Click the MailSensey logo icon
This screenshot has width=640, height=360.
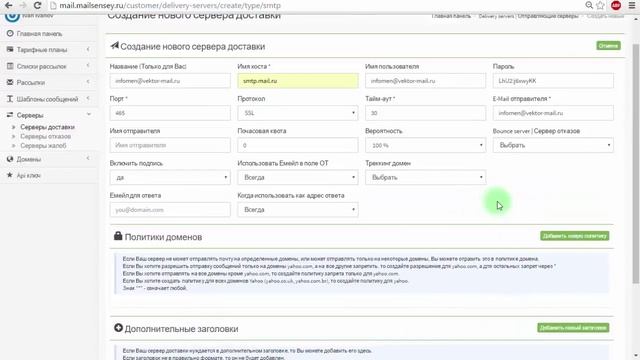coord(12,16)
